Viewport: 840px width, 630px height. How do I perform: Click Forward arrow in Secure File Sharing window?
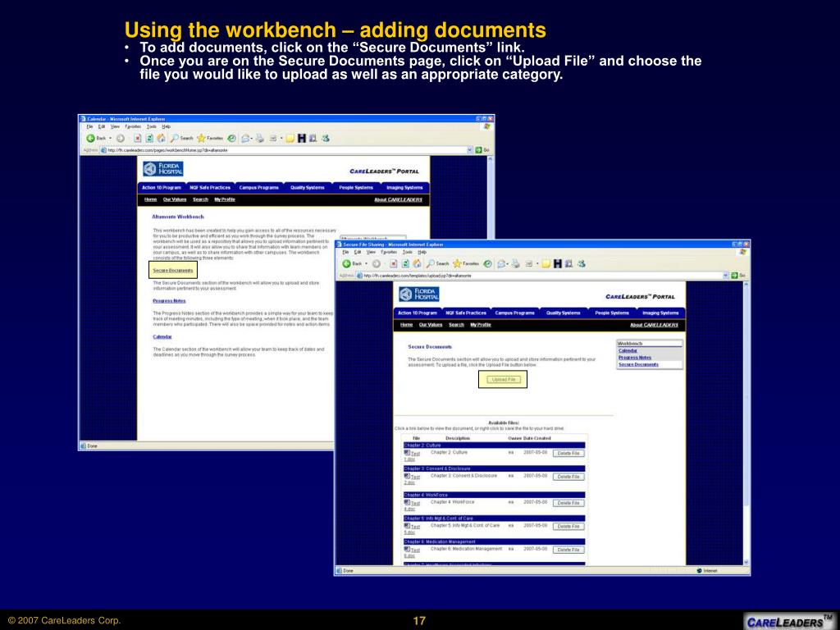click(x=376, y=263)
